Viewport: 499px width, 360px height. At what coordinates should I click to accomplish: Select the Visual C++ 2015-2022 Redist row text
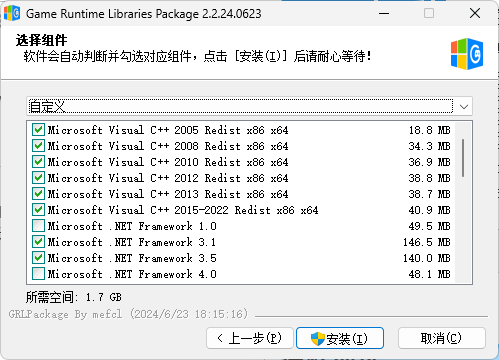(183, 210)
